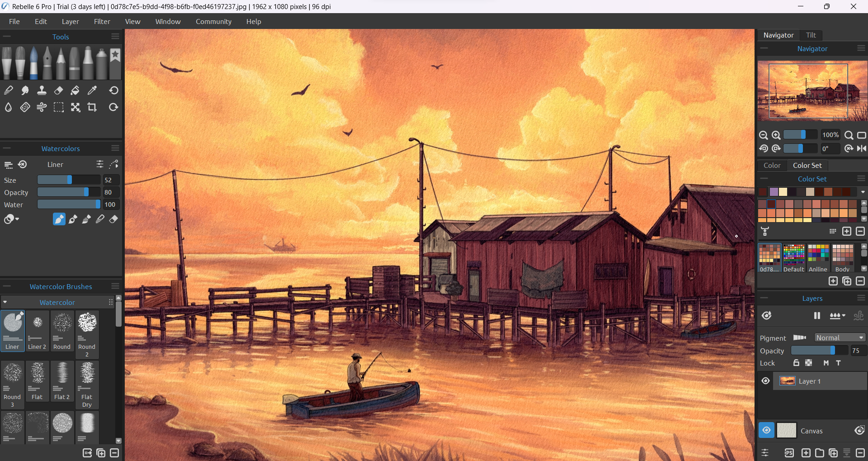Image resolution: width=868 pixels, height=461 pixels.
Task: Select the Dry sponge tool
Action: [x=25, y=107]
